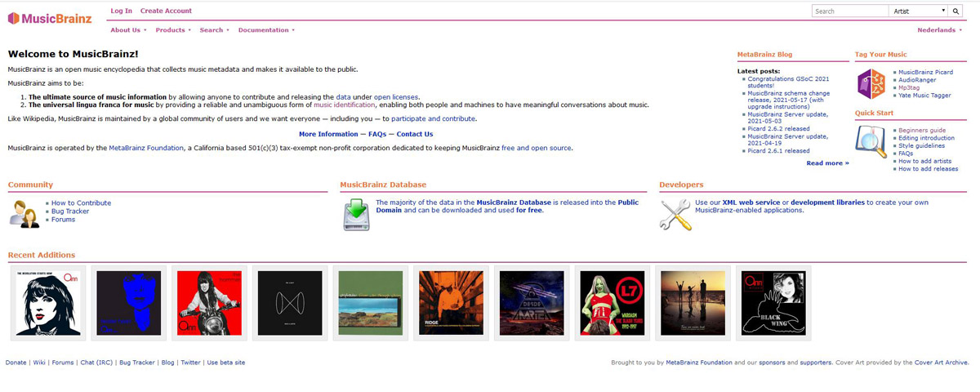Image resolution: width=980 pixels, height=392 pixels.
Task: Open the Style guidelines link
Action: 922,146
